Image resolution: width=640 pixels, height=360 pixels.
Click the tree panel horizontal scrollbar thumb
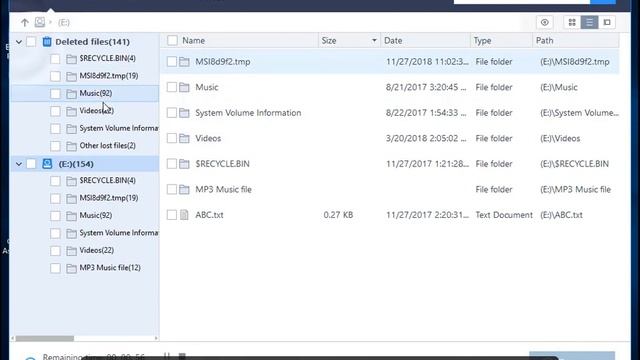44,338
